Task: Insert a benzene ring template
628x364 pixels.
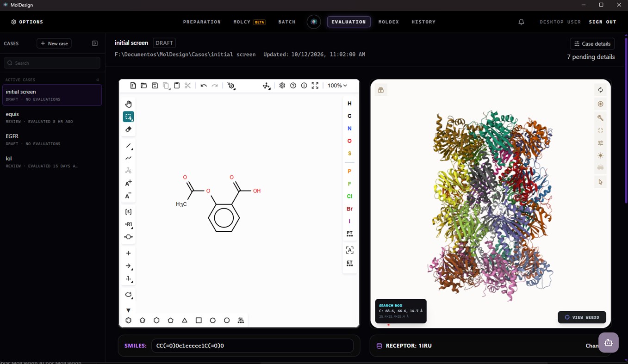Action: [128, 320]
